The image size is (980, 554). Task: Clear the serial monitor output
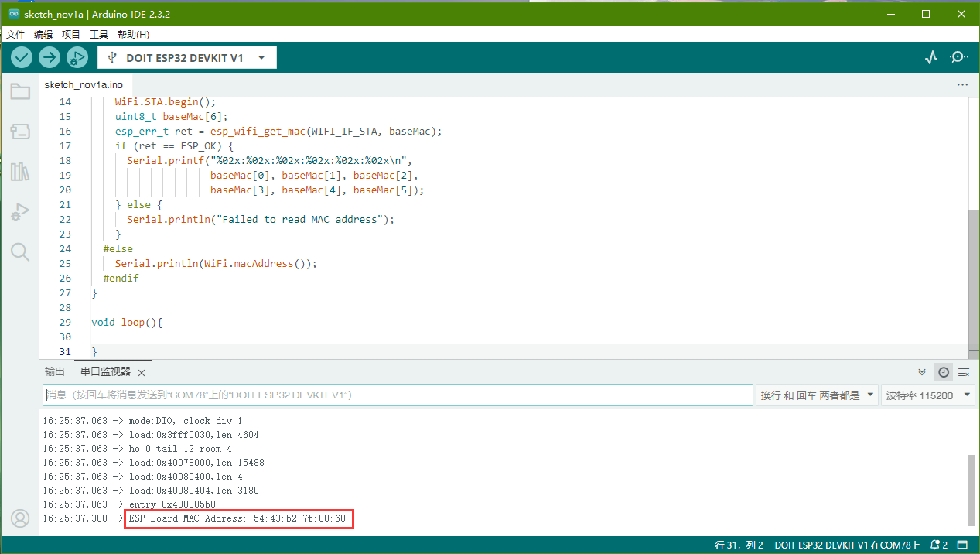point(964,372)
